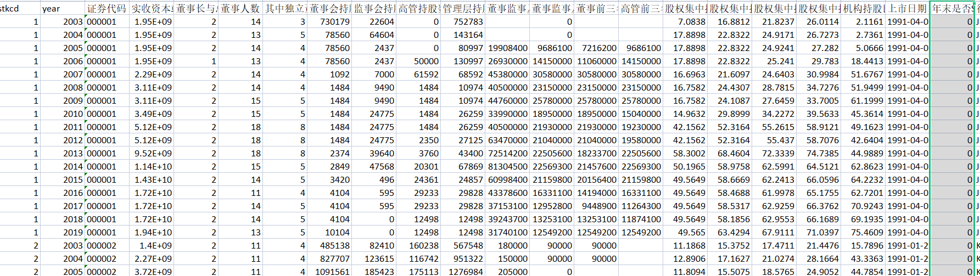
Task: Click the 实收资本 header cell
Action: pos(152,8)
